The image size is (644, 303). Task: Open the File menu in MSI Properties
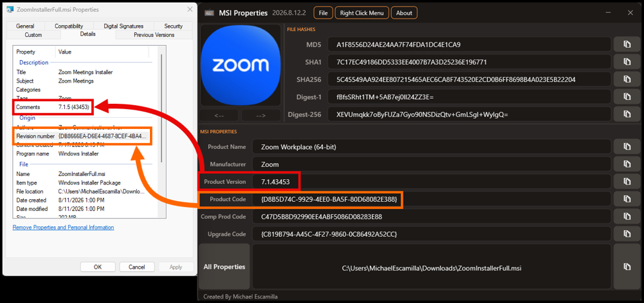click(323, 13)
